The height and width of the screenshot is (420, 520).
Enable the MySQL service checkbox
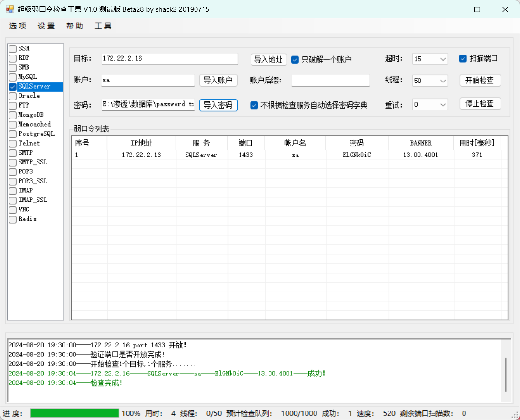tap(13, 77)
